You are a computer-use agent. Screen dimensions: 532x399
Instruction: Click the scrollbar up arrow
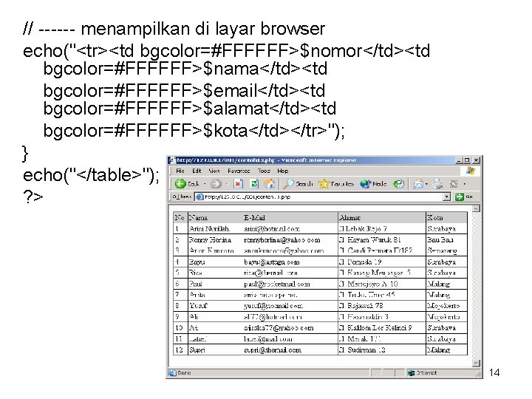[476, 208]
